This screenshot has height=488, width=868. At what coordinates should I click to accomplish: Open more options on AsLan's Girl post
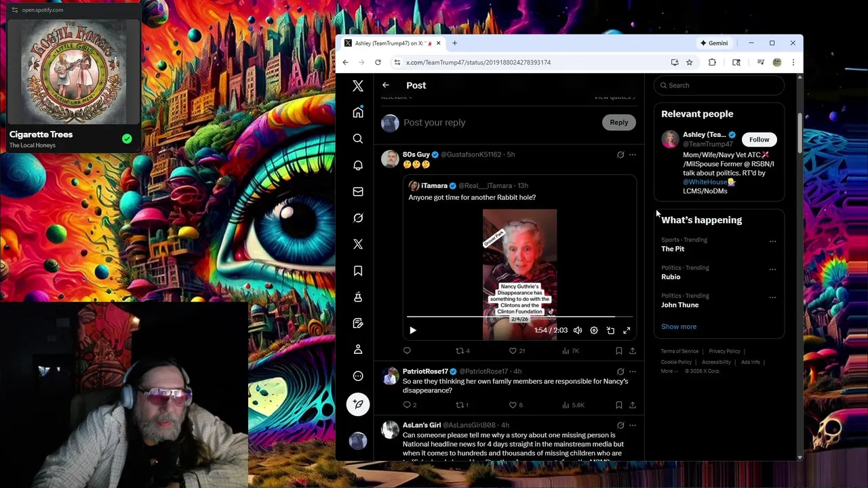coord(633,425)
